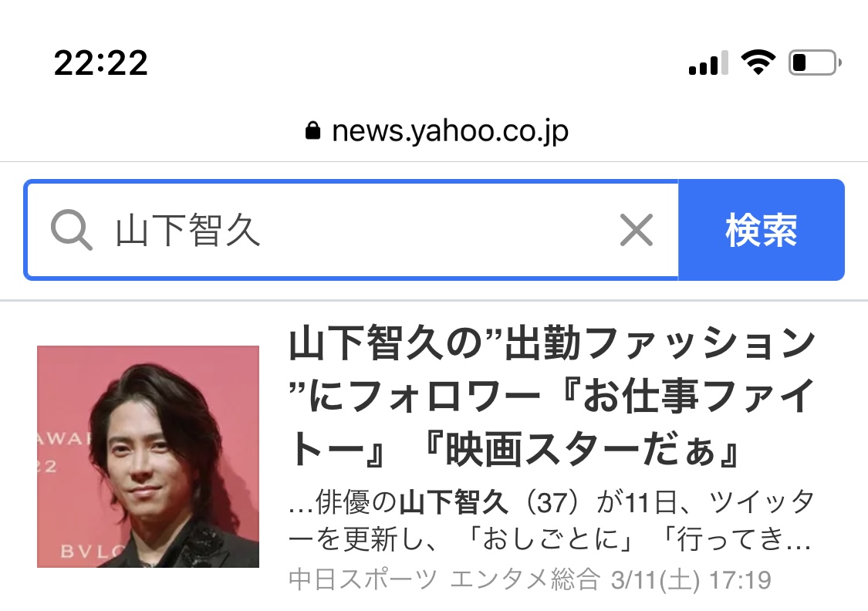Tap the 22:22 clock in status bar

click(101, 62)
